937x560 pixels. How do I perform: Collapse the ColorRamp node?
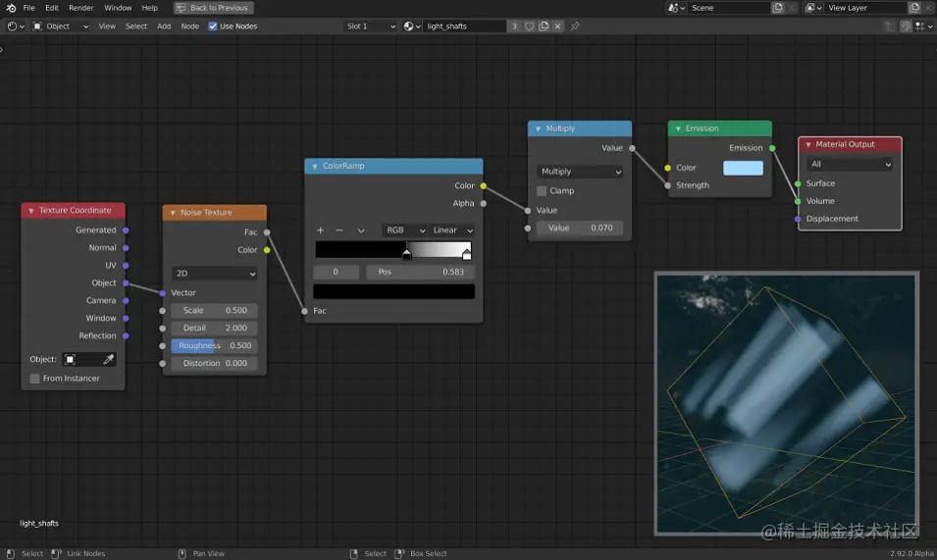point(314,167)
